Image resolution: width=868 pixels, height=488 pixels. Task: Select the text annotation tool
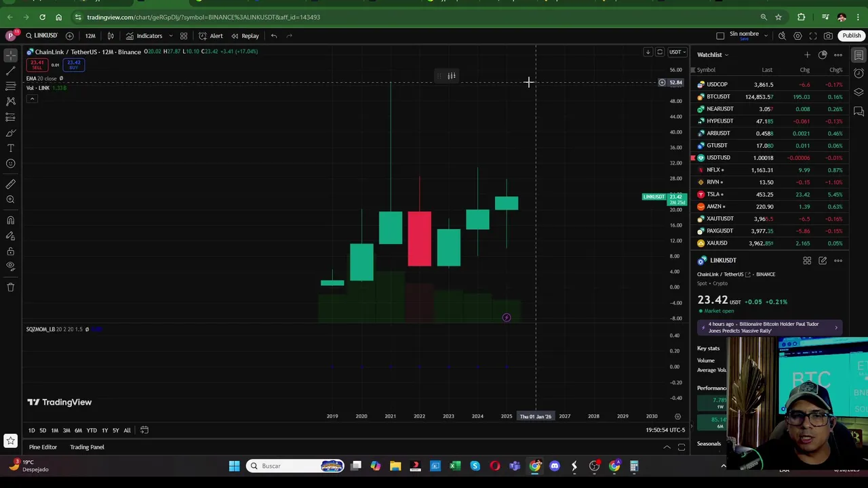10,148
